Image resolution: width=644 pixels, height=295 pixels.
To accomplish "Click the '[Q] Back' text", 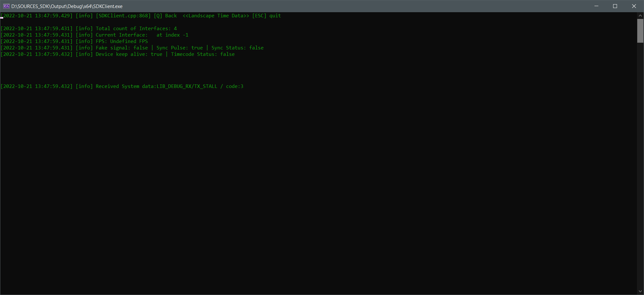I will tap(165, 16).
